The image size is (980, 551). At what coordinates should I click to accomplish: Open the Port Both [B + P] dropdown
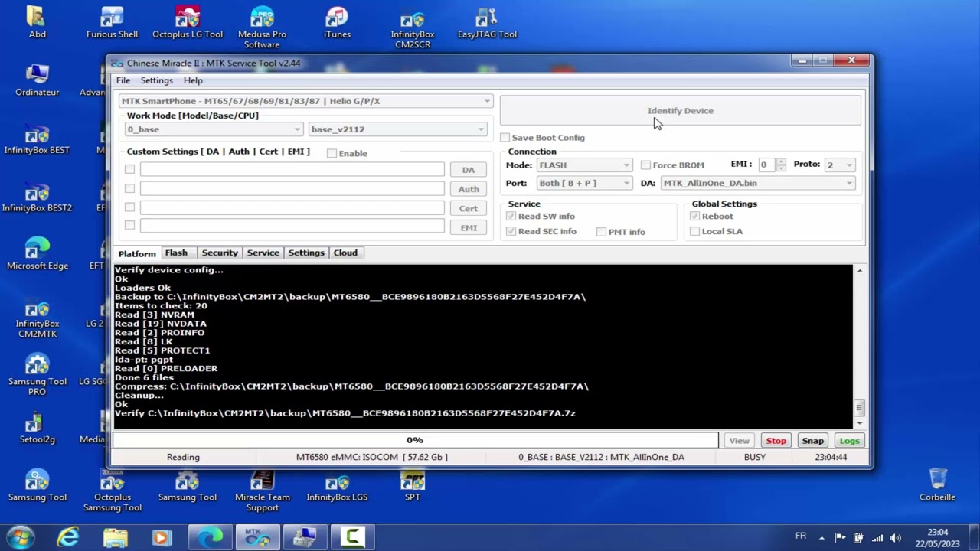[x=584, y=183]
